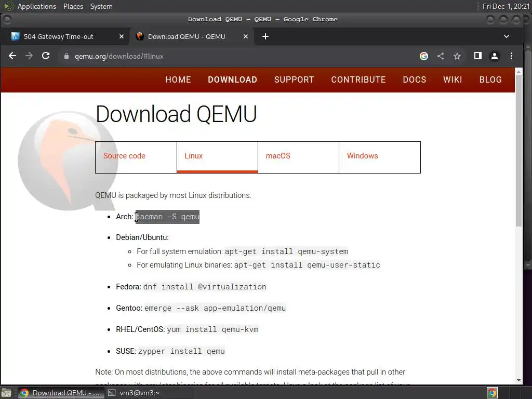Screen dimensions: 532x399
Task: Switch to the Source code tab
Action: coord(136,157)
